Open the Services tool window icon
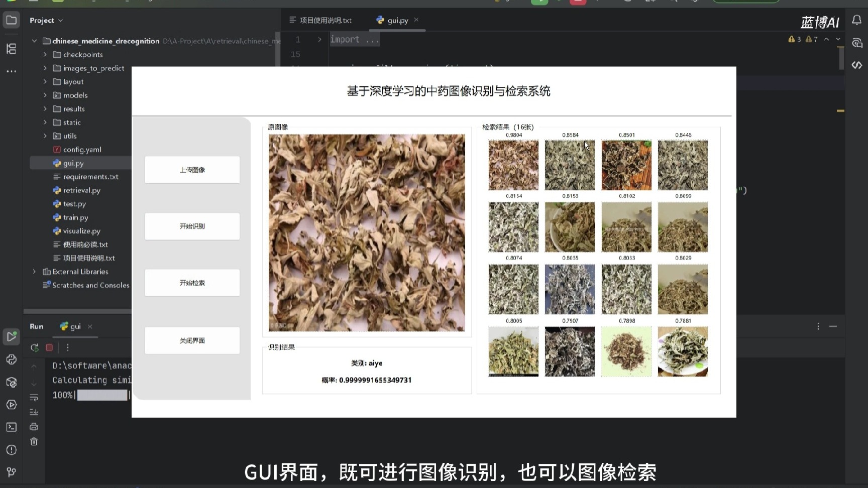This screenshot has height=488, width=868. click(x=11, y=405)
